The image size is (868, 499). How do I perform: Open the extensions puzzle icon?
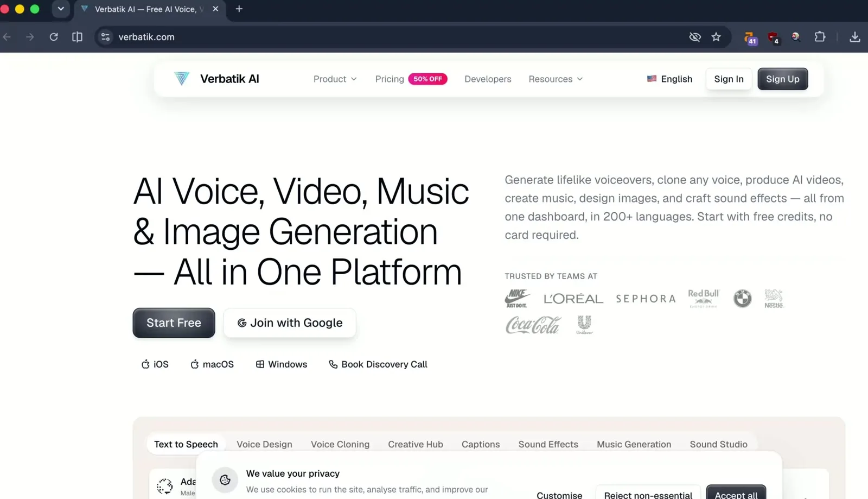pos(820,37)
